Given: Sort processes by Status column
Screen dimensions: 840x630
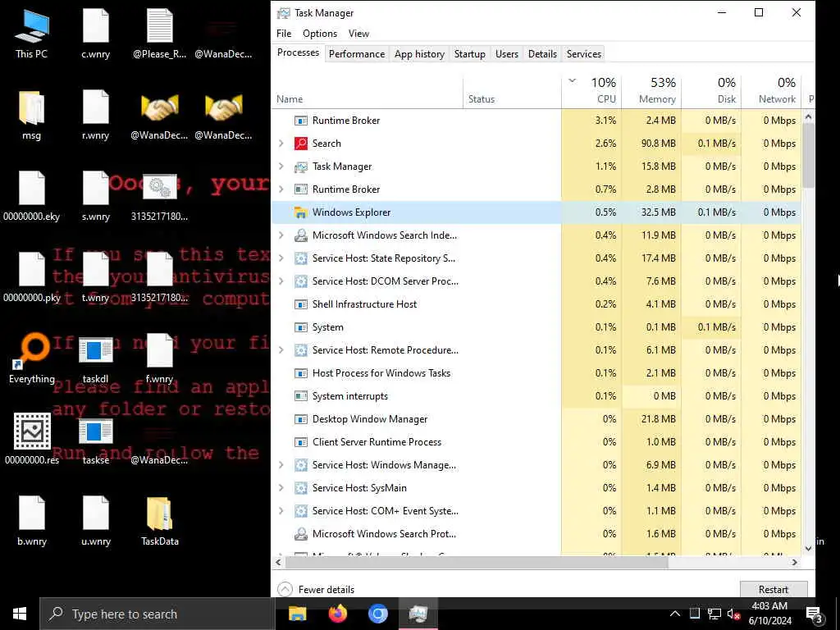Looking at the screenshot, I should (x=512, y=91).
